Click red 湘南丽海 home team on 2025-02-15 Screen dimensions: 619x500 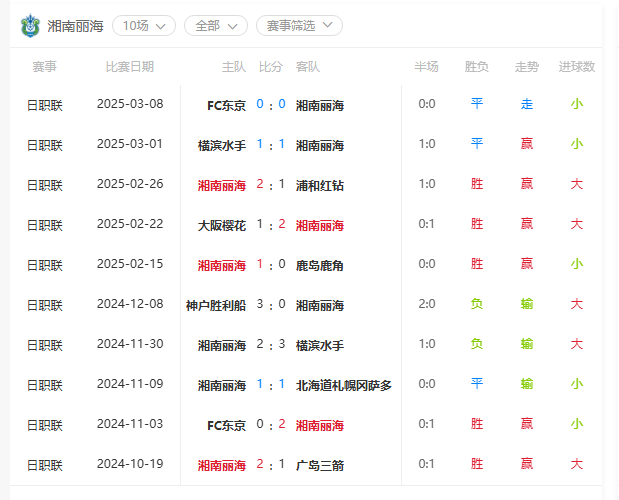(221, 265)
